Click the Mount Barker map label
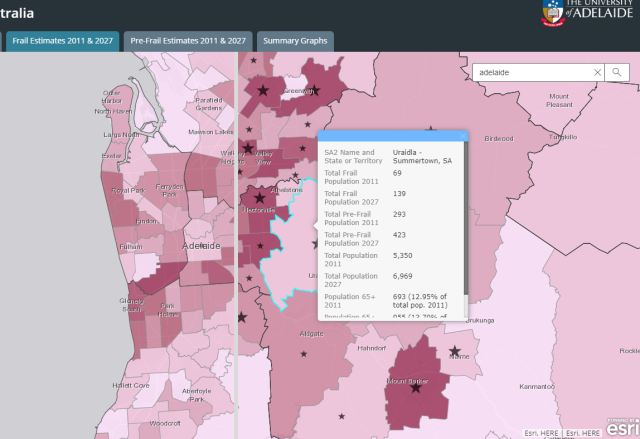The height and width of the screenshot is (439, 640). click(x=407, y=381)
